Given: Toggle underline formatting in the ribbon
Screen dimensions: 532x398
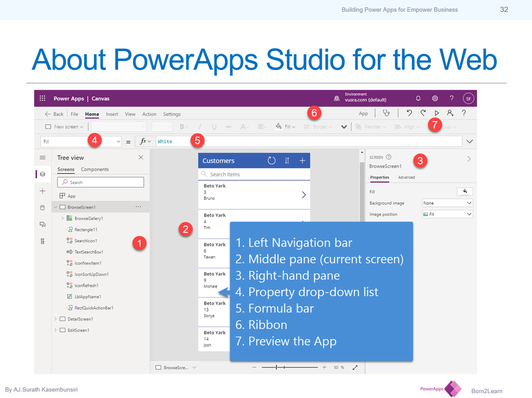Looking at the screenshot, I should (213, 126).
